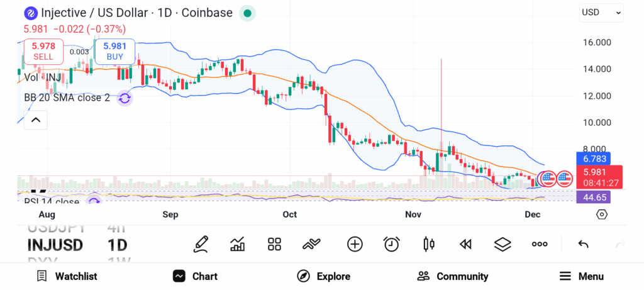The width and height of the screenshot is (644, 290).
Task: Open the USD currency dropdown
Action: point(601,12)
